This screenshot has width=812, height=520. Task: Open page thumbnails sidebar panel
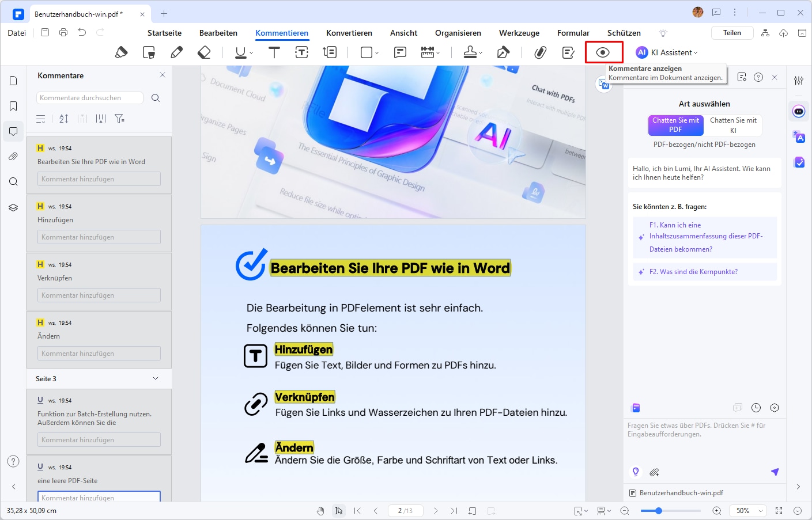pyautogui.click(x=13, y=81)
